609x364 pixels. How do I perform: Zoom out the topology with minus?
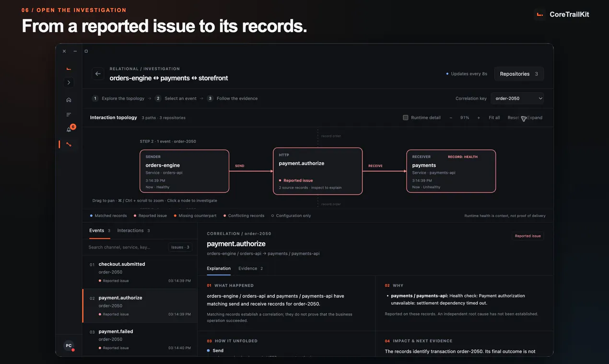click(x=451, y=118)
